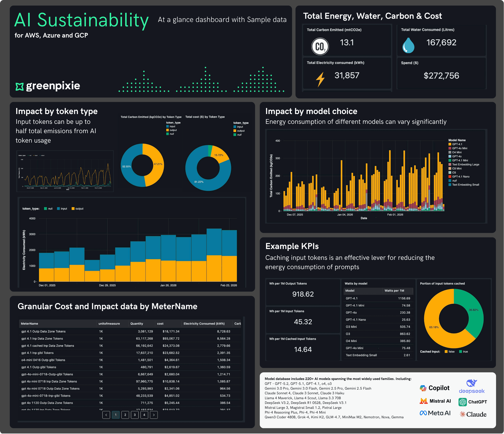504x434 pixels.
Task: Jump to page 4 of the table
Action: 144,415
